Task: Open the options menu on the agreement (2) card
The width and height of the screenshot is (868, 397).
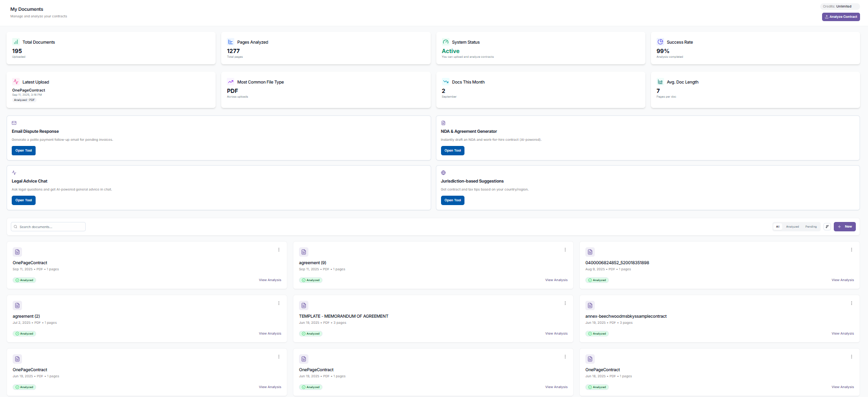Action: (279, 303)
